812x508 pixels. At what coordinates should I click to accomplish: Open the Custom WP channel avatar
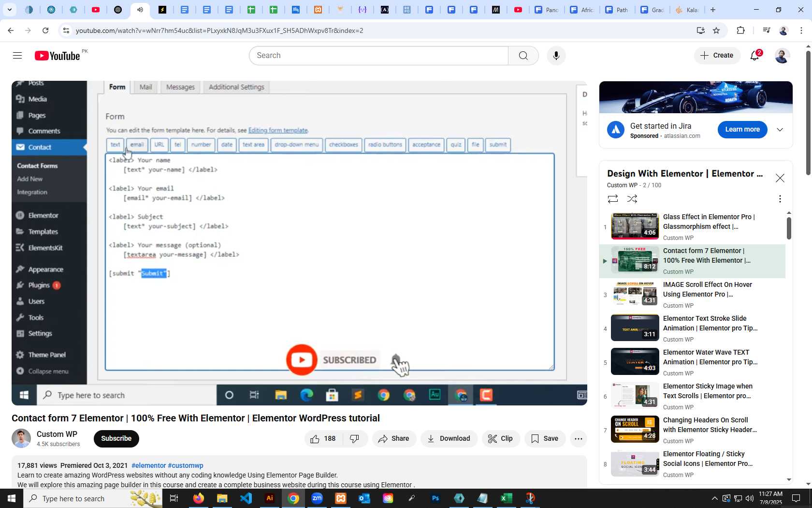[21, 439]
